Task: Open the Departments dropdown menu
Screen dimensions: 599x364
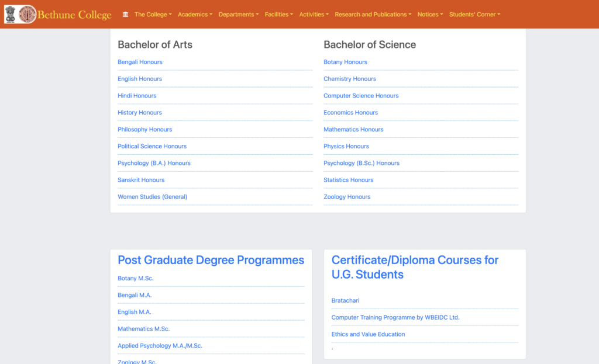Action: tap(238, 14)
